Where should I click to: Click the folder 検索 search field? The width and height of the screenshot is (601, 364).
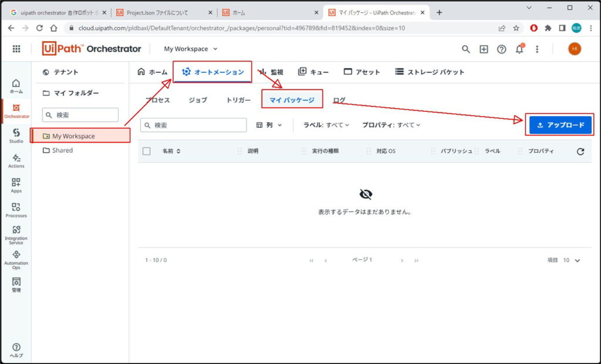tap(80, 115)
